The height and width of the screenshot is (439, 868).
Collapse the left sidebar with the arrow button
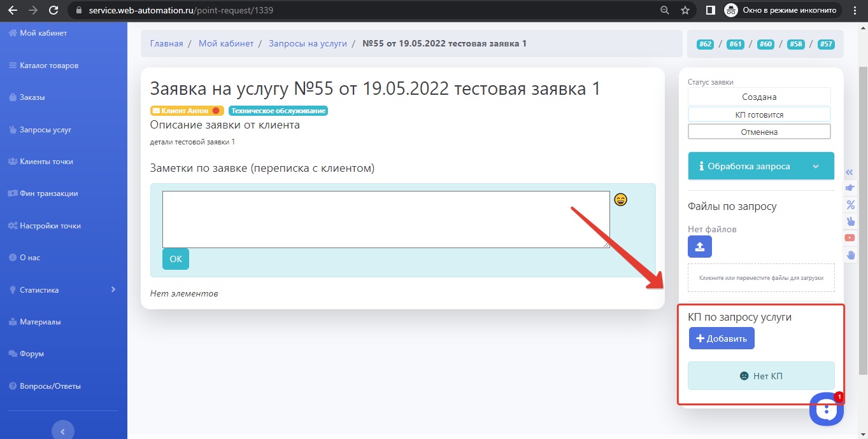click(x=62, y=431)
